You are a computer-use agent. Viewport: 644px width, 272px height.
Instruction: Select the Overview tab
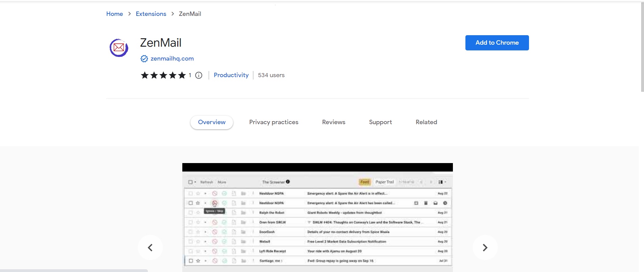pyautogui.click(x=212, y=122)
